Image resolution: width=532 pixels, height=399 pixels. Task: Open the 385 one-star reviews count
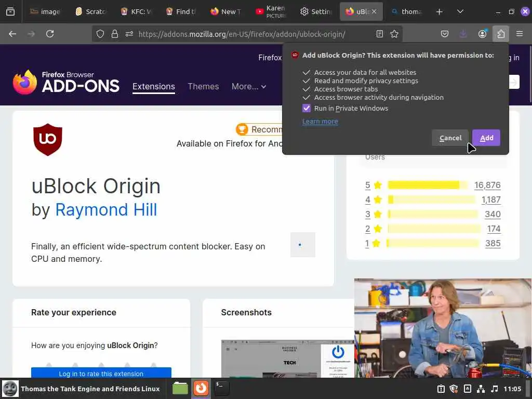pos(493,244)
